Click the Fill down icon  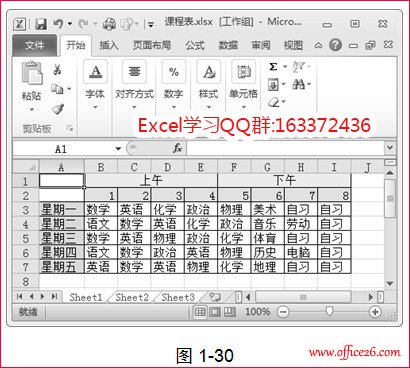coord(273,85)
